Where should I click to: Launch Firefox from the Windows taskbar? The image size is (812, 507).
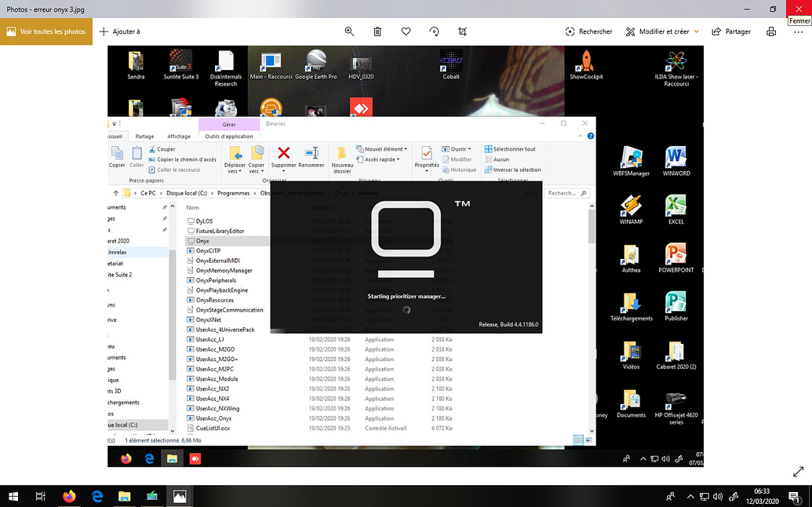point(69,497)
